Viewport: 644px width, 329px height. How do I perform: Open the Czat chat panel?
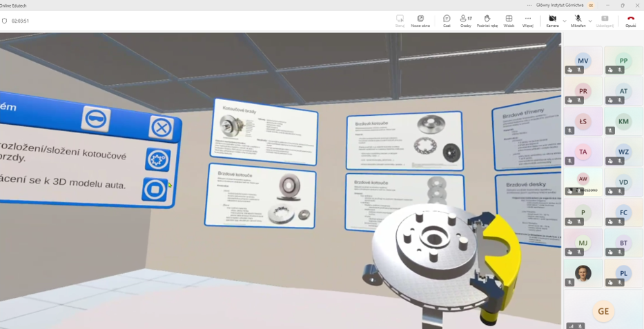[x=447, y=21]
